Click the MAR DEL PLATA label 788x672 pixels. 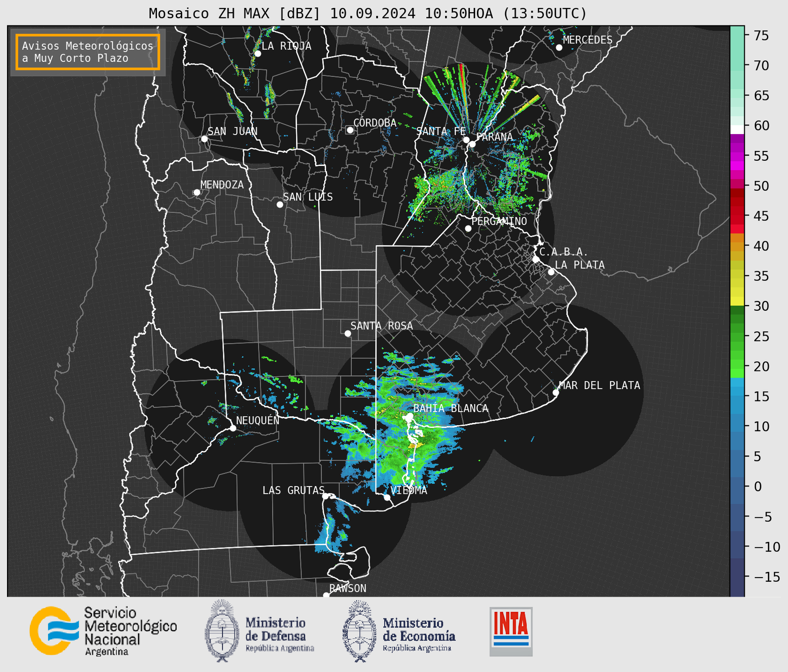point(599,385)
